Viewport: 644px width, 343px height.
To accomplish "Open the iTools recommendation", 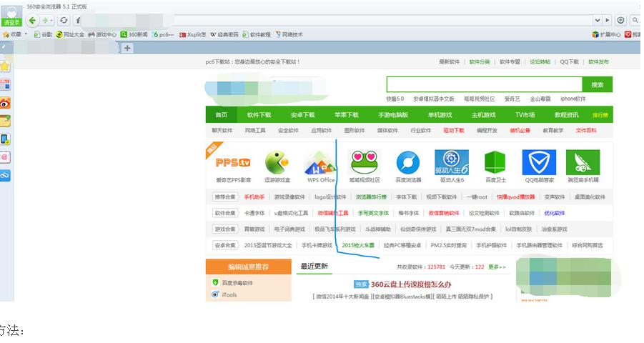I will [229, 295].
